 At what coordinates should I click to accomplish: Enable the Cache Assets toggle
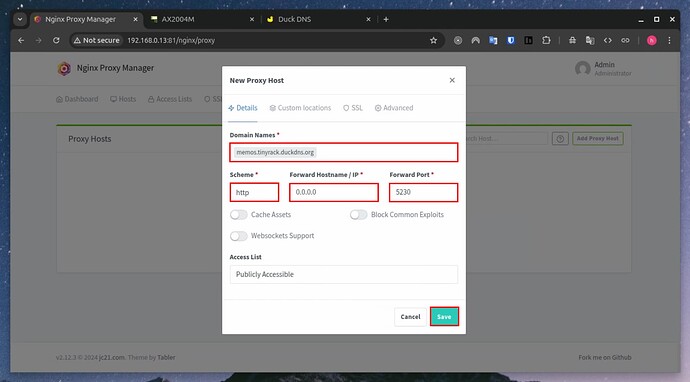[x=239, y=215]
